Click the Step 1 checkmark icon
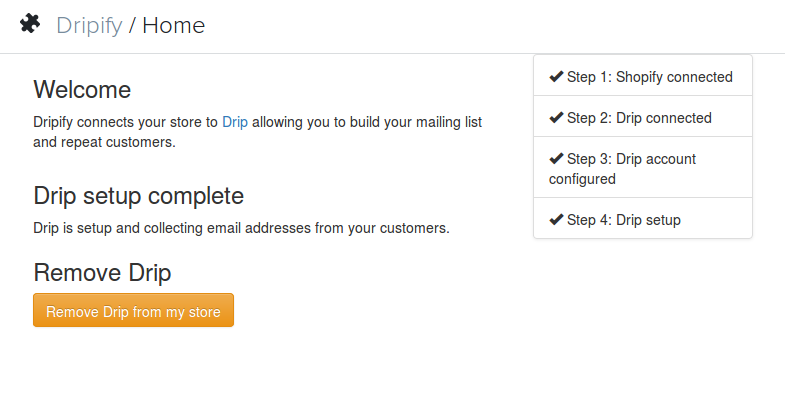 (556, 77)
